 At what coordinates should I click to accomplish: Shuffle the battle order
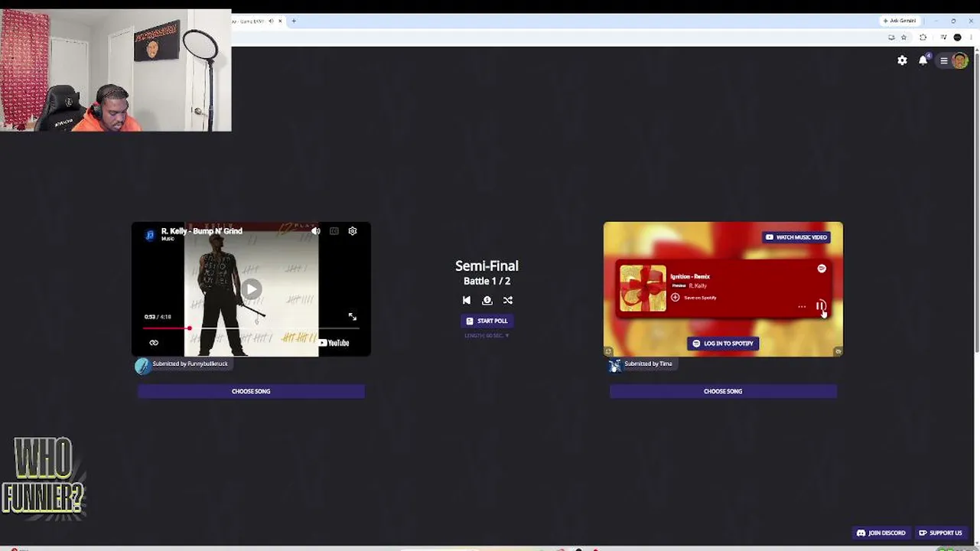point(508,300)
